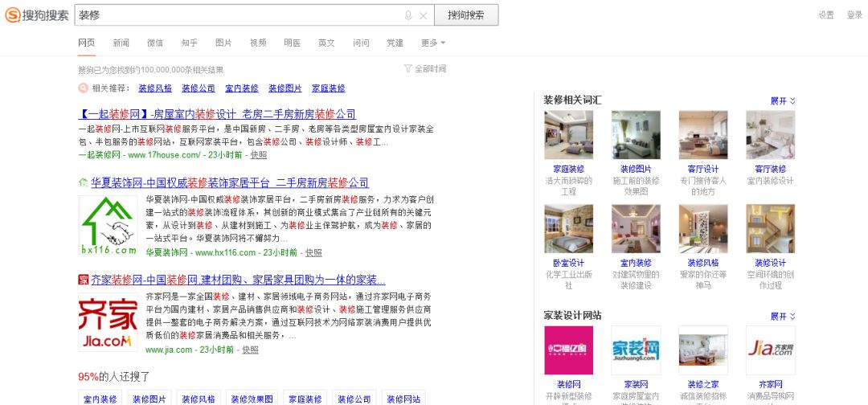The width and height of the screenshot is (868, 405).
Task: Click the 家装网 Jiazhuang6.com logo
Action: (636, 350)
